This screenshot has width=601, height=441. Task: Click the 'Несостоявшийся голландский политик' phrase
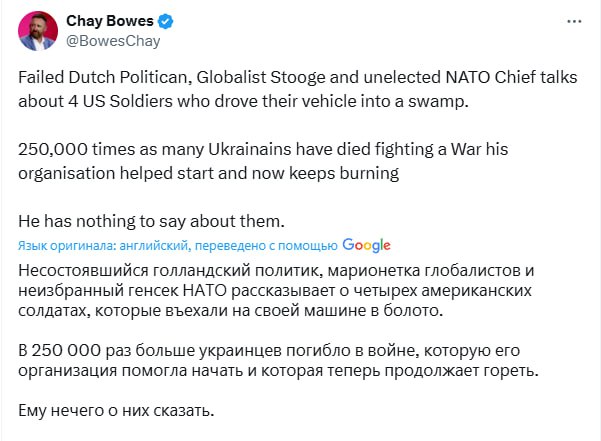(152, 271)
